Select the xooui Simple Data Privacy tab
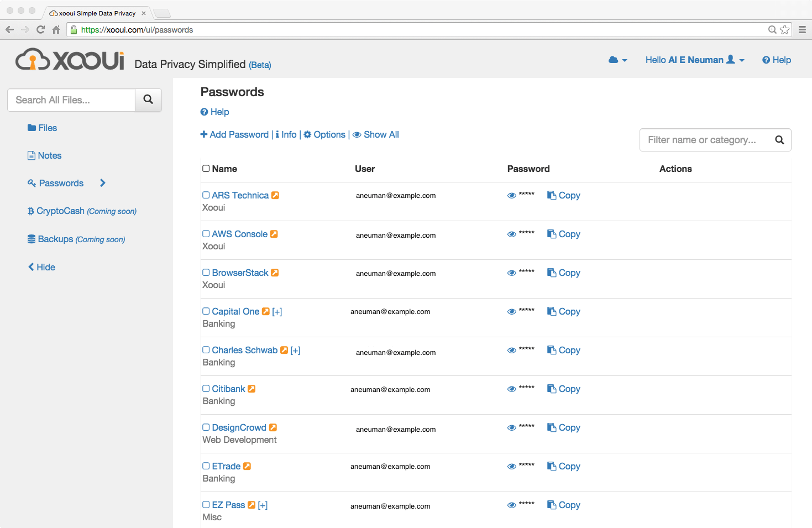Screen dimensions: 812x528 pyautogui.click(x=97, y=13)
